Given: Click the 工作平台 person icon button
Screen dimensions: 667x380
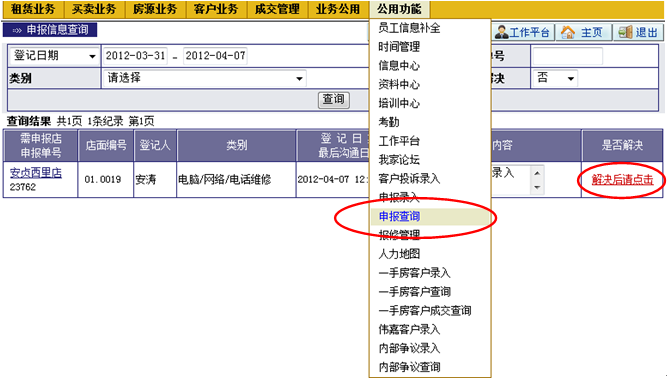Looking at the screenshot, I should [x=523, y=32].
